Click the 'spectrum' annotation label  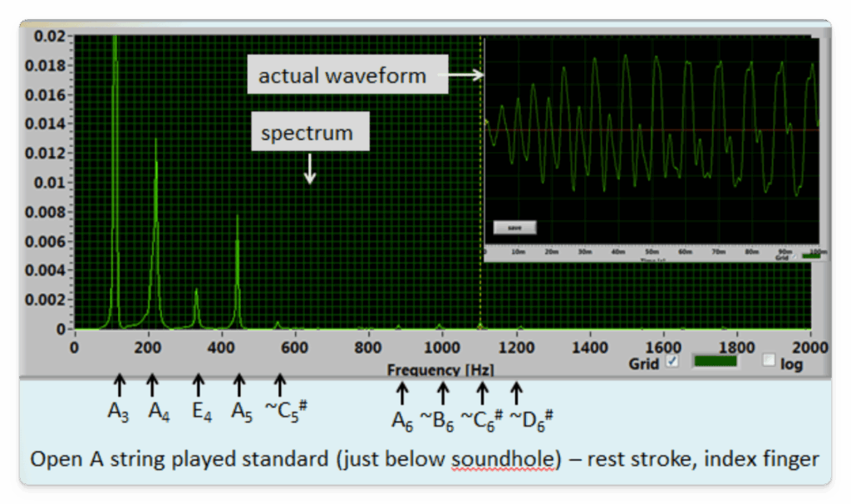307,133
